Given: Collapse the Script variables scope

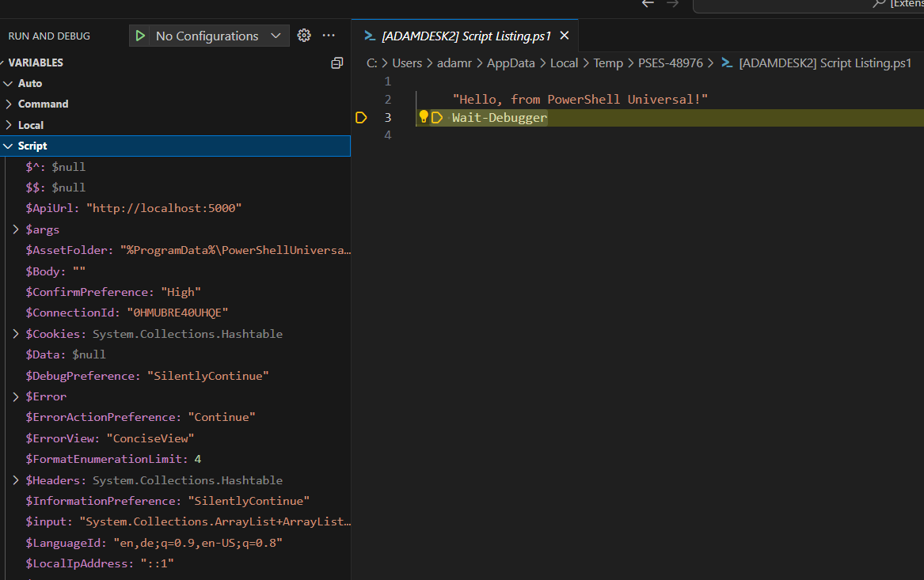Looking at the screenshot, I should [x=32, y=146].
